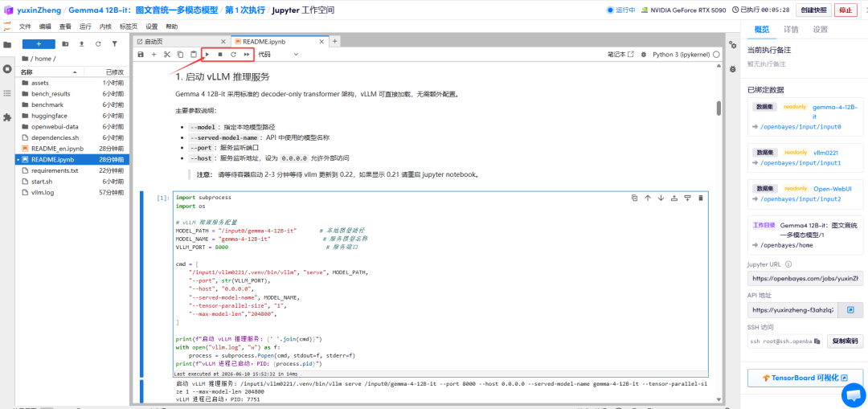Image resolution: width=868 pixels, height=409 pixels.
Task: Paste cell using the clipboard toolbar icon
Action: (x=193, y=54)
